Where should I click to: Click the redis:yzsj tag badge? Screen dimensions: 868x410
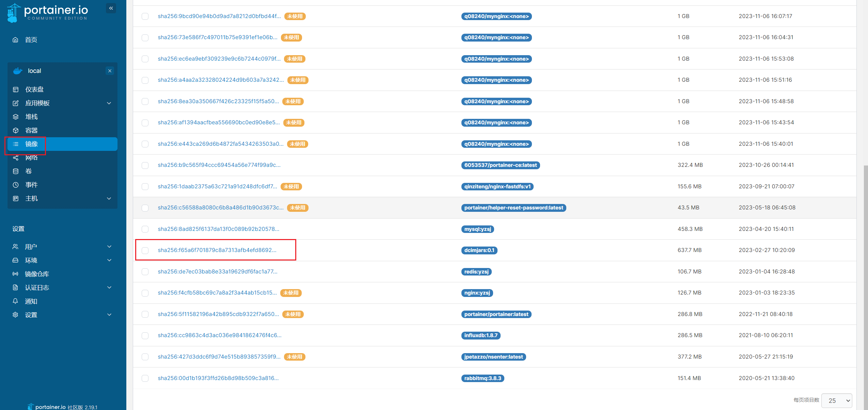[x=476, y=272]
